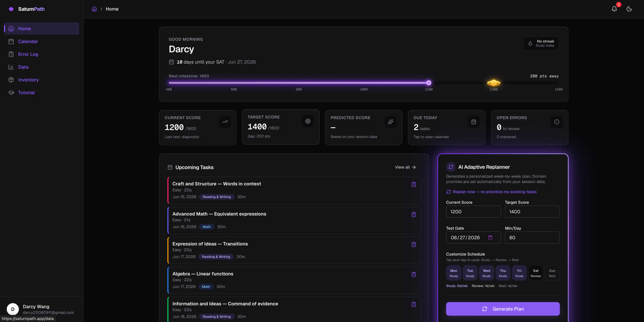Open clipboard icon for Command of evidence task
This screenshot has width=644, height=322.
pyautogui.click(x=414, y=305)
